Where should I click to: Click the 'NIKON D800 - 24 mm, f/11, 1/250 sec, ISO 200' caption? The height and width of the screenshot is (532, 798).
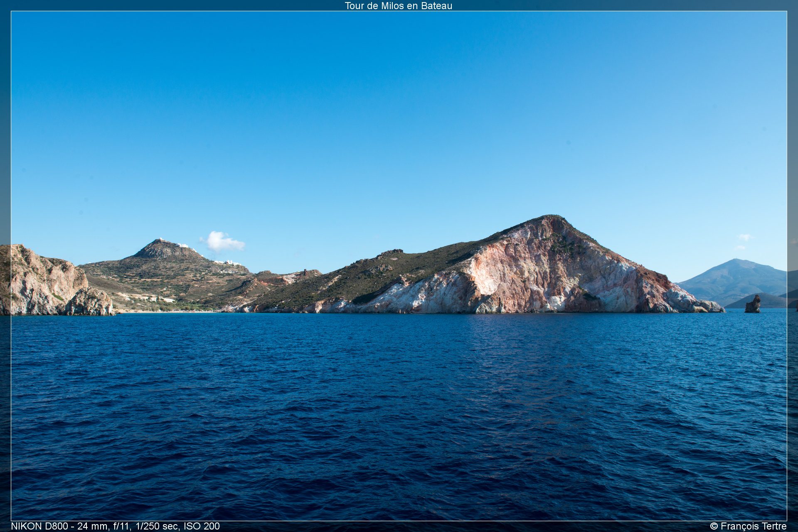pos(116,526)
